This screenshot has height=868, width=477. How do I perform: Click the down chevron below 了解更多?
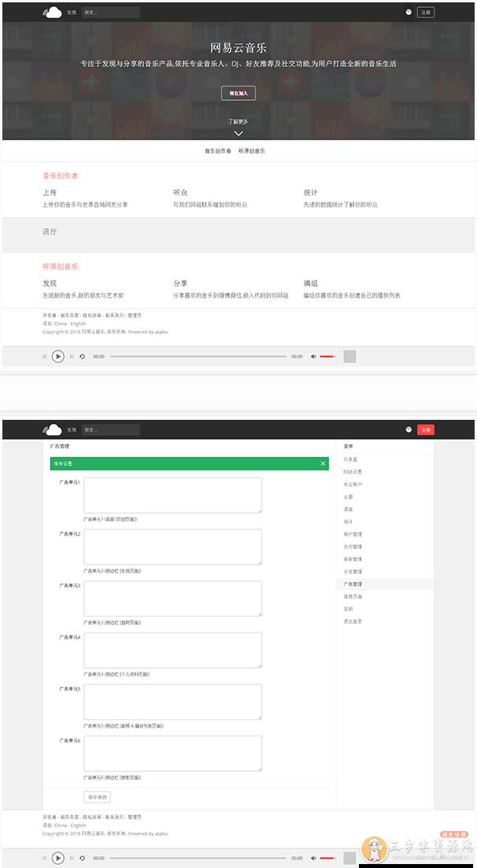click(238, 133)
